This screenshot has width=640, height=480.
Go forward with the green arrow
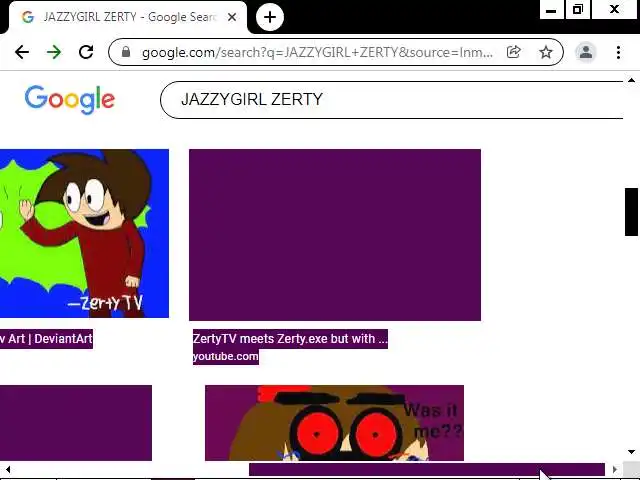click(x=54, y=52)
